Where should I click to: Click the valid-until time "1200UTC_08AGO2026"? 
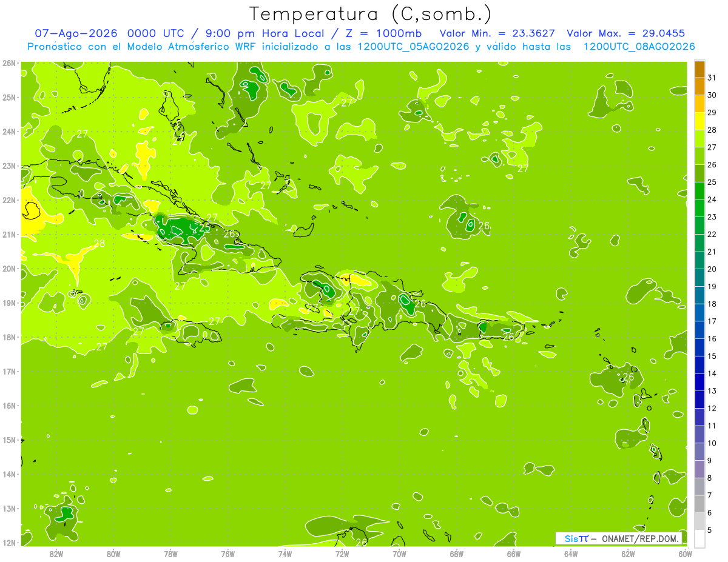(x=639, y=47)
